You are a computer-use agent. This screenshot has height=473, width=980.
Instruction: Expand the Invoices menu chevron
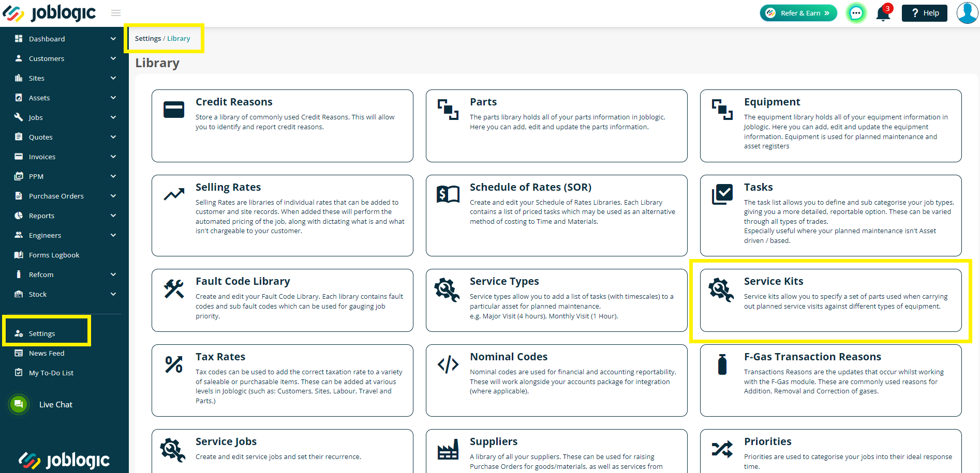[113, 157]
